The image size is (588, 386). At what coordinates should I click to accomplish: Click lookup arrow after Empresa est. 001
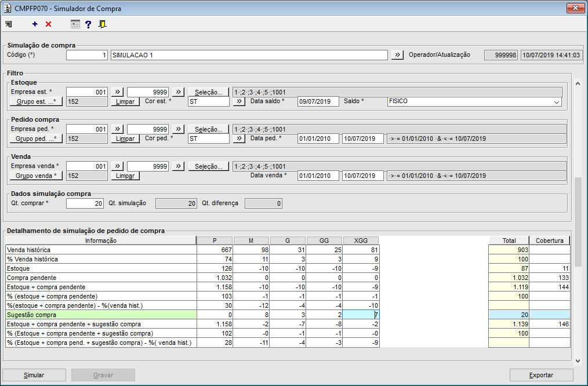coord(117,92)
